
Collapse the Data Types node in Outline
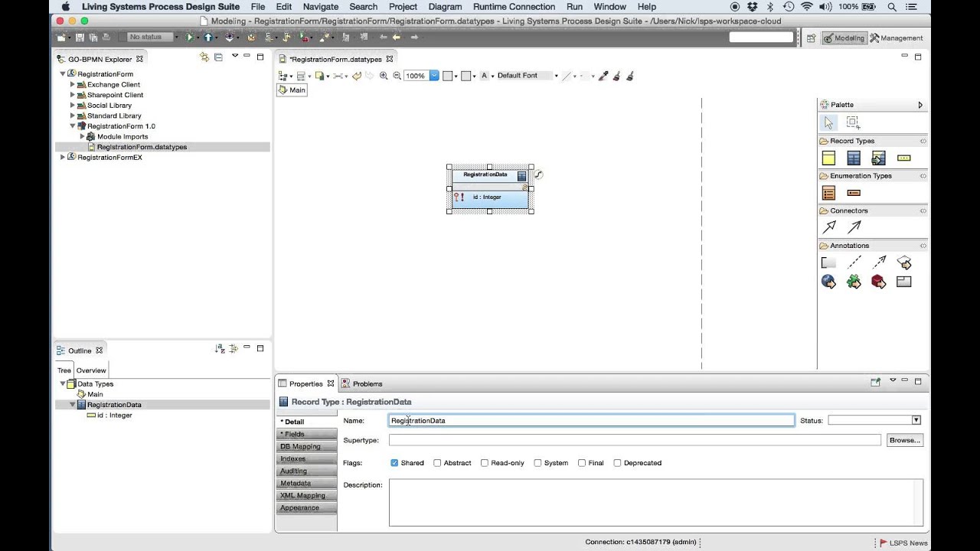click(x=63, y=384)
